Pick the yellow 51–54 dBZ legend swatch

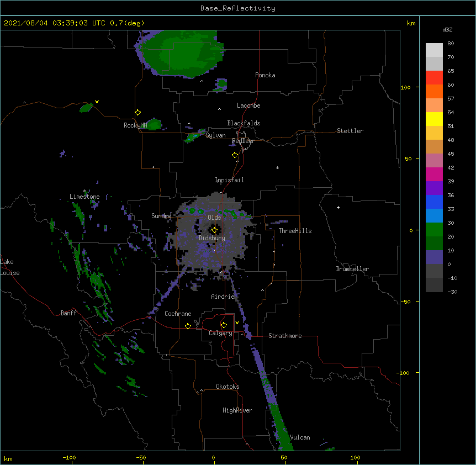click(434, 119)
